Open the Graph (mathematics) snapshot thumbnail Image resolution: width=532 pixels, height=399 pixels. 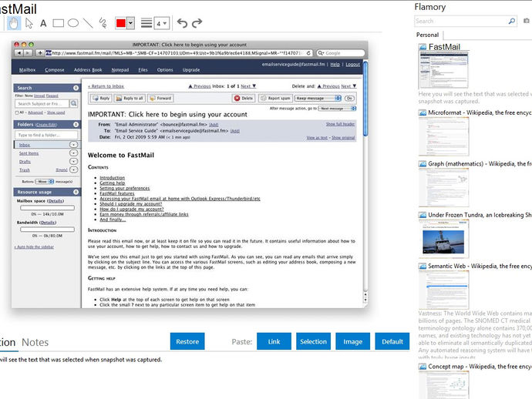click(x=443, y=187)
